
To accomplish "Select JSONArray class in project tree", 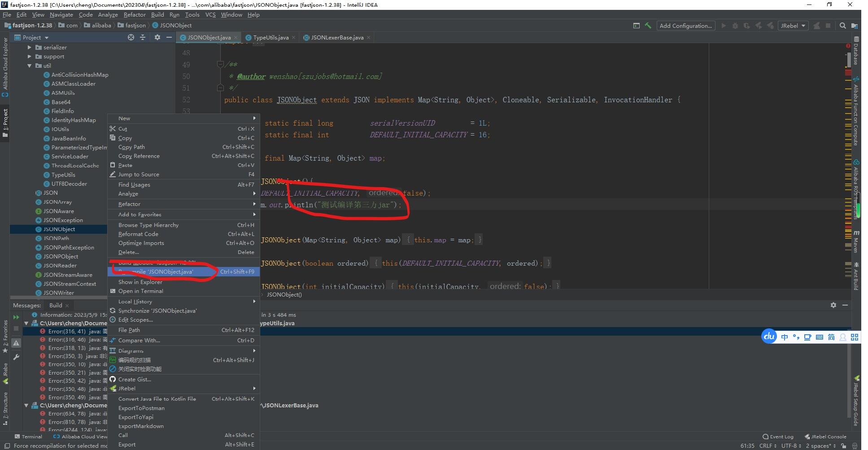I will point(57,202).
